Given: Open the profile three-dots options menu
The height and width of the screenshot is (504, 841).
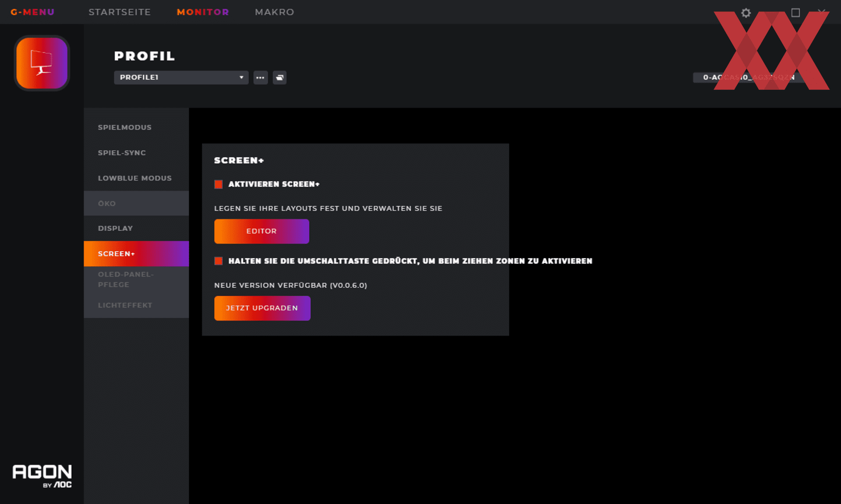Looking at the screenshot, I should pyautogui.click(x=260, y=78).
